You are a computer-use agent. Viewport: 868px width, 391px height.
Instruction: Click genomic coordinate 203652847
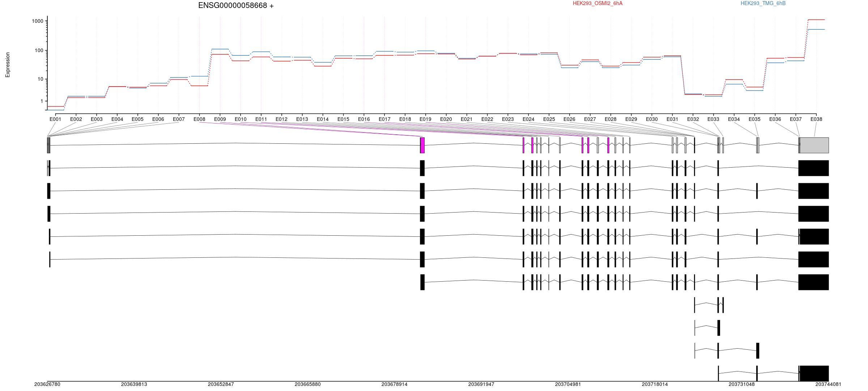pyautogui.click(x=221, y=384)
